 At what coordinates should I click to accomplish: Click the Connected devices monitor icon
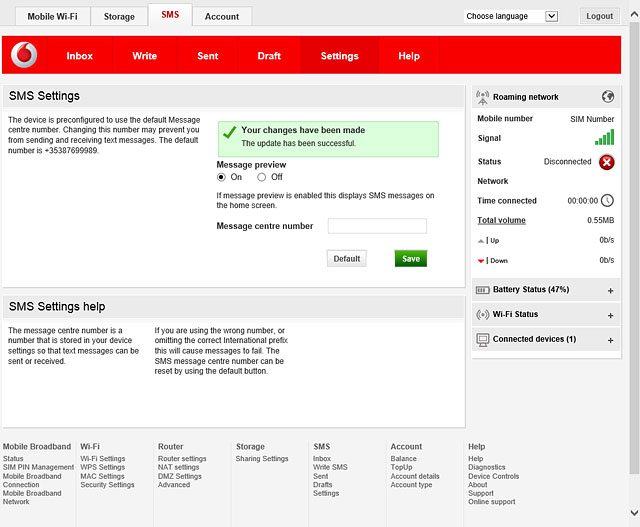(482, 340)
